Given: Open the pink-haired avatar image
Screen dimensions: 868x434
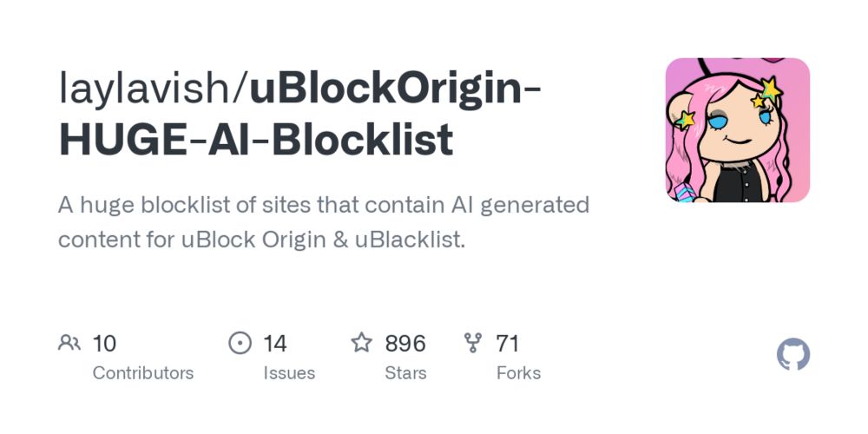Looking at the screenshot, I should pyautogui.click(x=737, y=130).
